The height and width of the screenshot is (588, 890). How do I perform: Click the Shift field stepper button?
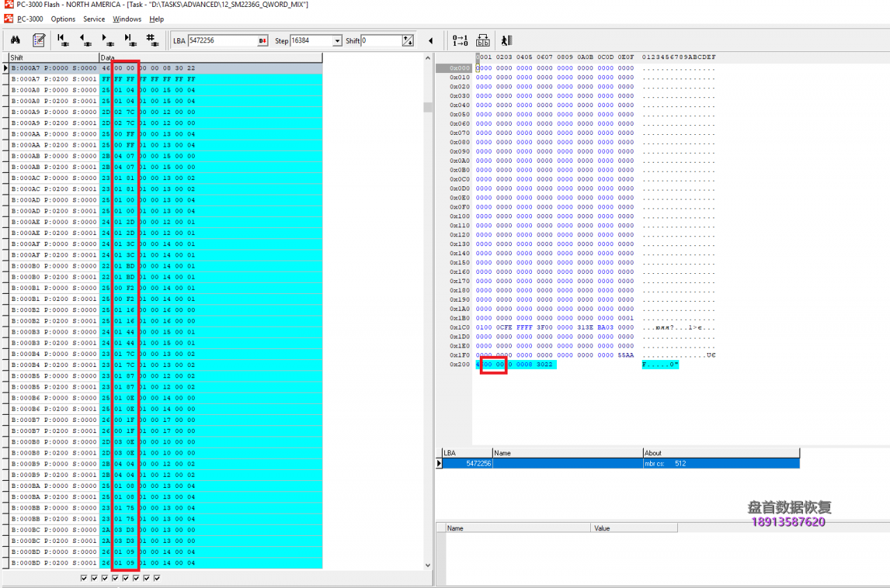pyautogui.click(x=408, y=41)
